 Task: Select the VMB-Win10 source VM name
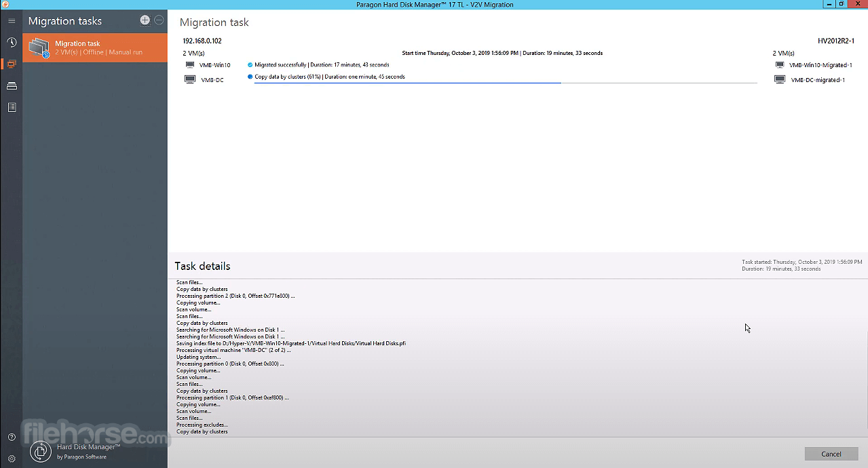(215, 65)
